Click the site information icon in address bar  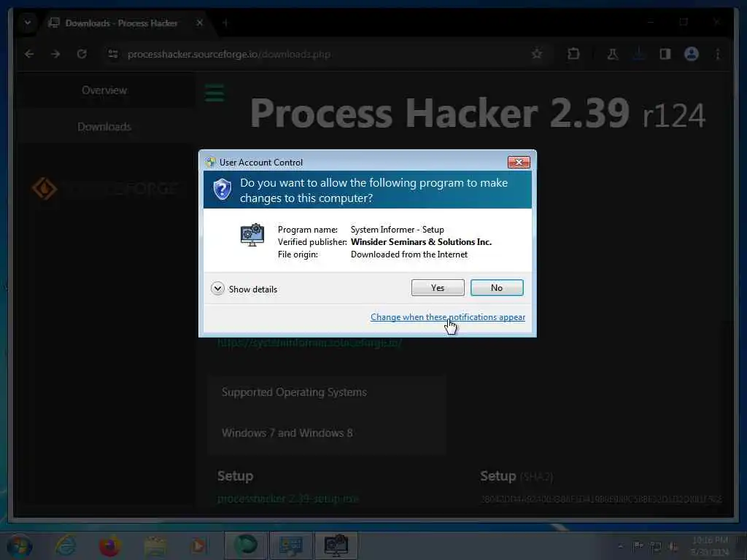click(x=113, y=54)
